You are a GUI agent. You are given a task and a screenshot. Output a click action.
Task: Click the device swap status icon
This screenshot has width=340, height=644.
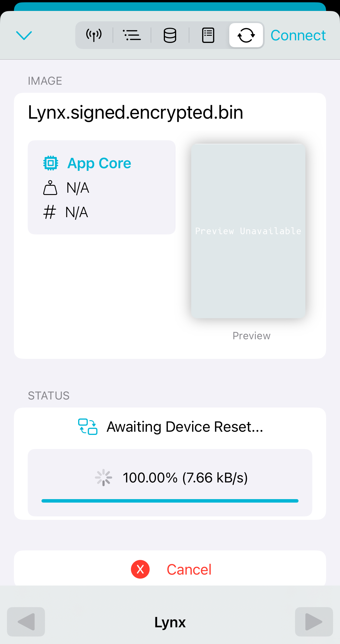tap(88, 427)
